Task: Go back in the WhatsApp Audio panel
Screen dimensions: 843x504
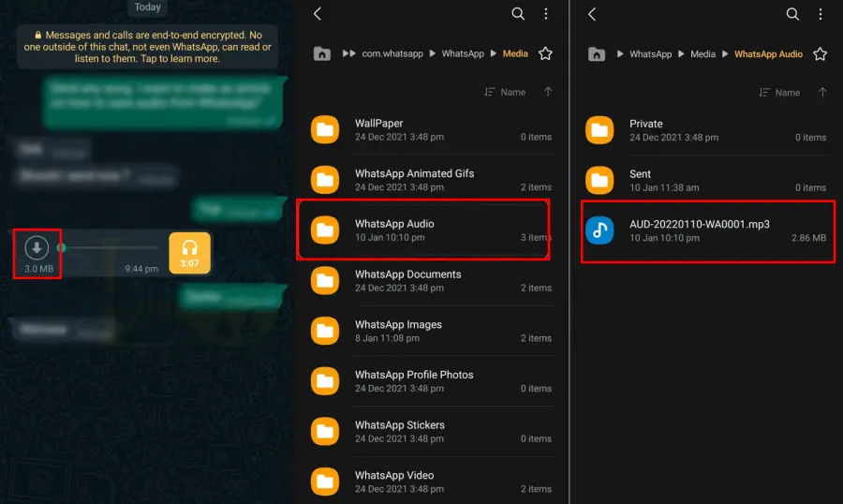Action: tap(592, 14)
